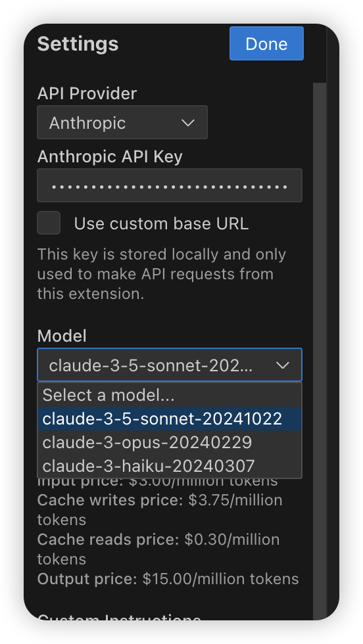Viewport: 363px width, 644px height.
Task: Click the 'Anthropic API Key' label
Action: coord(110,156)
